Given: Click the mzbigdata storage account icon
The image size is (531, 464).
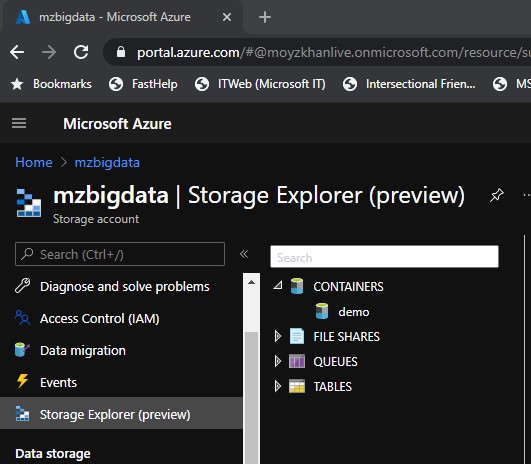Looking at the screenshot, I should pos(29,203).
